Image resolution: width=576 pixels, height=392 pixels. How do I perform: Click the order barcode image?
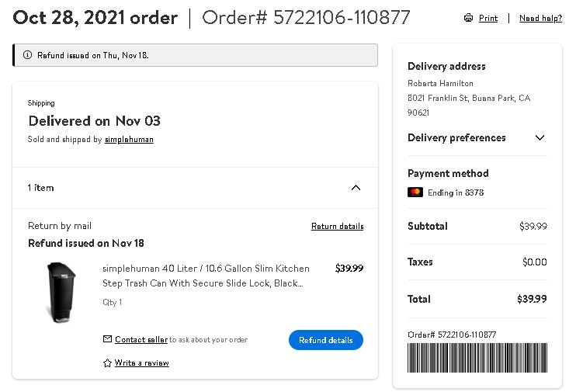coord(477,358)
